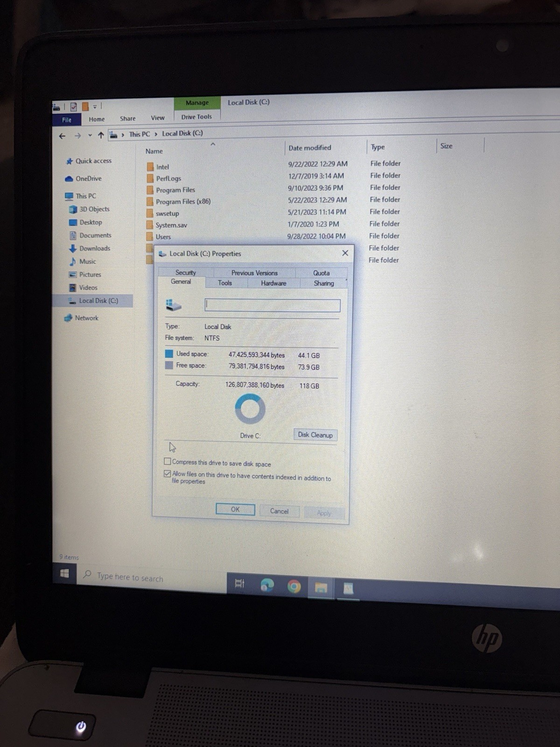Click the OneDrive cloud icon
The image size is (560, 747).
[69, 179]
